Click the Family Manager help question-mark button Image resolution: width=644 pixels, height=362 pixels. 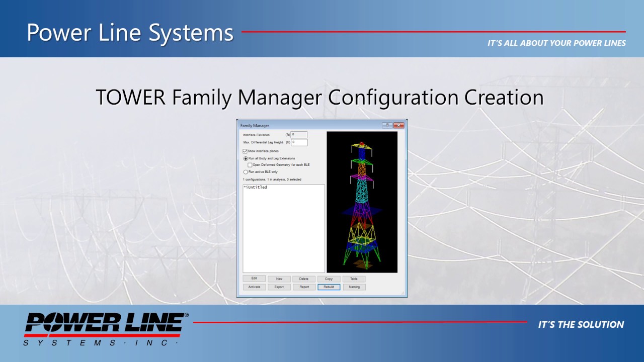pyautogui.click(x=387, y=125)
